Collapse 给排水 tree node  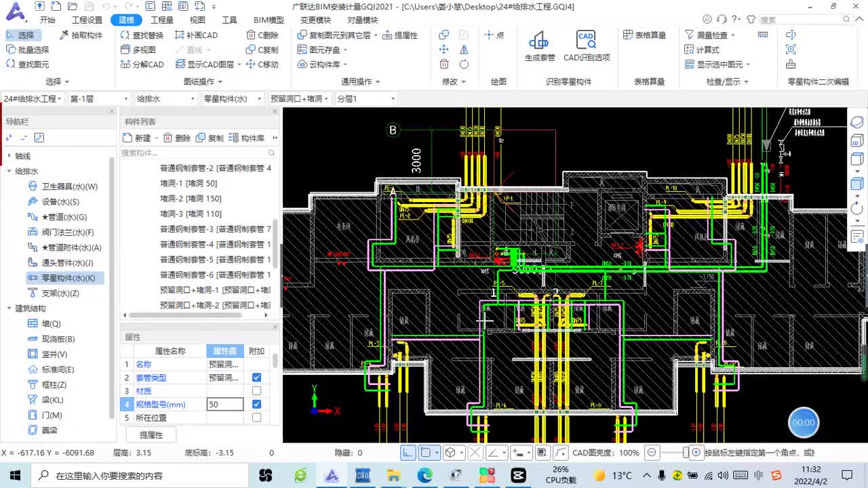click(x=9, y=171)
